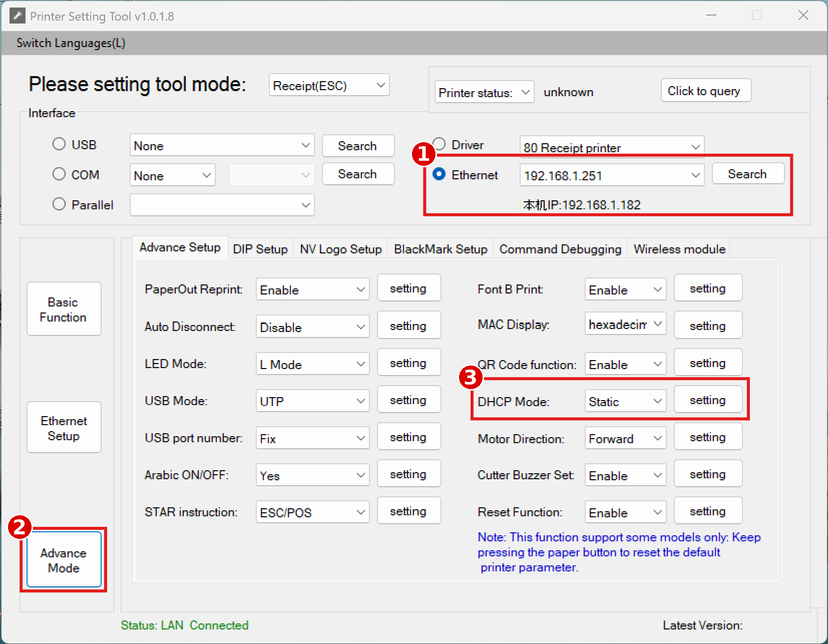Apply the USB port number setting button
The width and height of the screenshot is (828, 644).
tap(409, 437)
